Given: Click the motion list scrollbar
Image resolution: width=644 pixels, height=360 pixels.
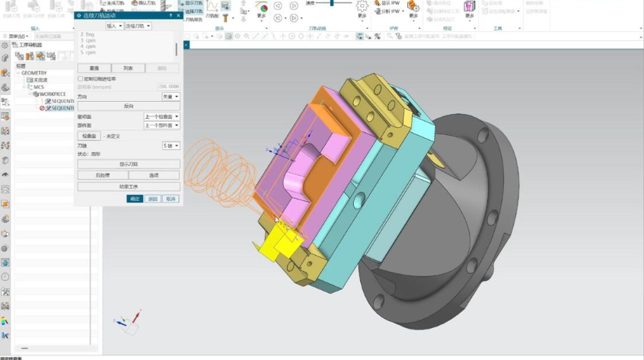Looking at the screenshot, I should pyautogui.click(x=177, y=49).
